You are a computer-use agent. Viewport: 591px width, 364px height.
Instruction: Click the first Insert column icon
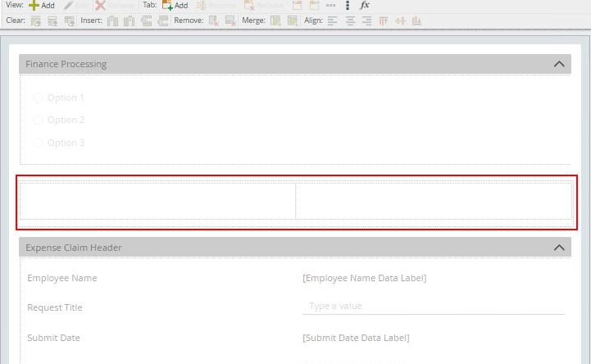(x=112, y=20)
